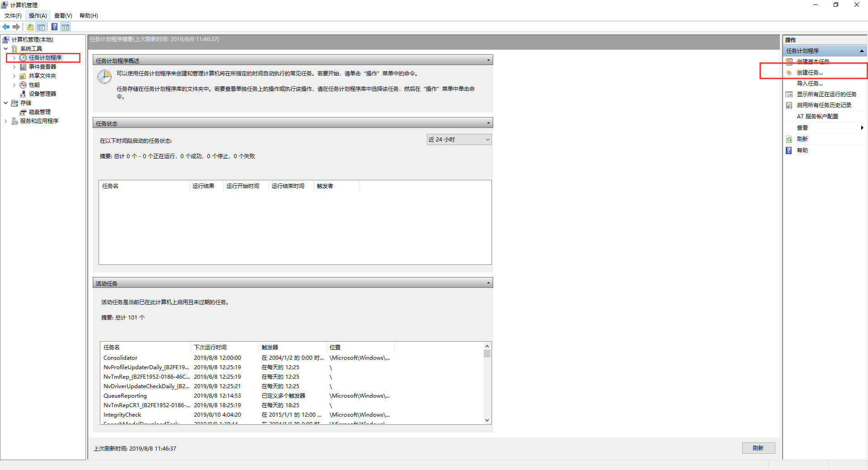Go back using the blue back arrow
The height and width of the screenshot is (470, 868).
coord(6,27)
